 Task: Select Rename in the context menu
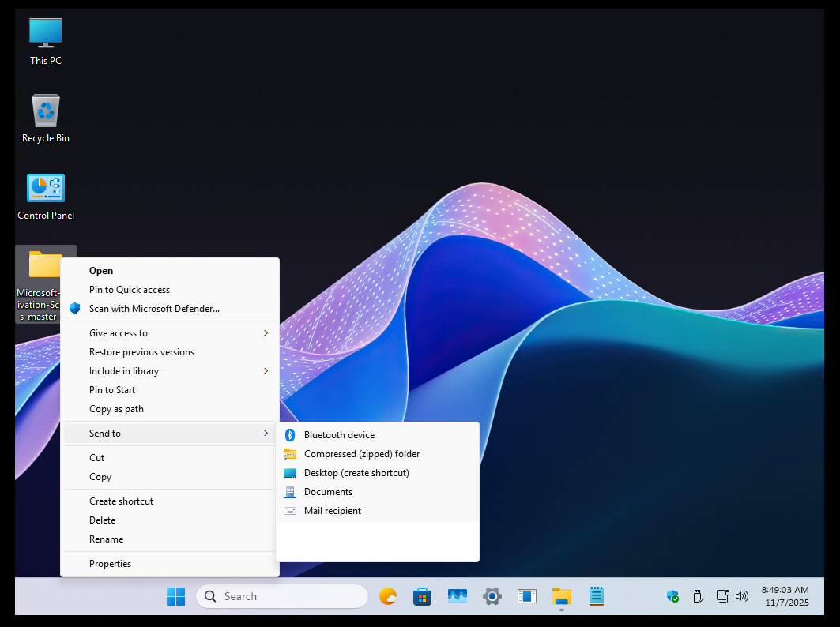point(170,539)
